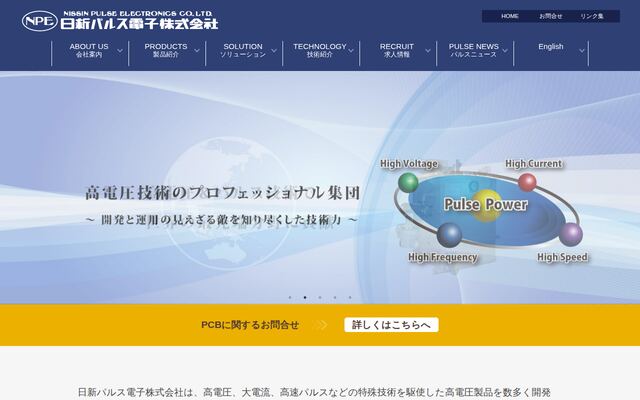Click the NPE oval logo

pos(40,21)
